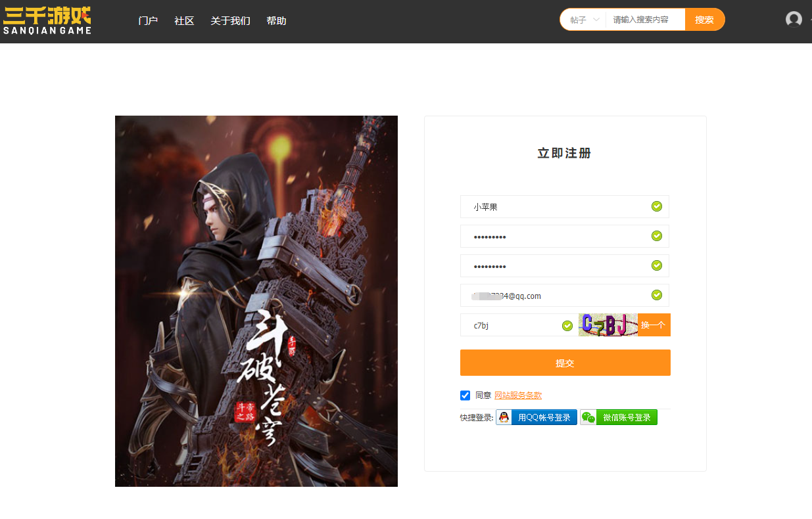Click green checkmark in username field

coord(656,206)
